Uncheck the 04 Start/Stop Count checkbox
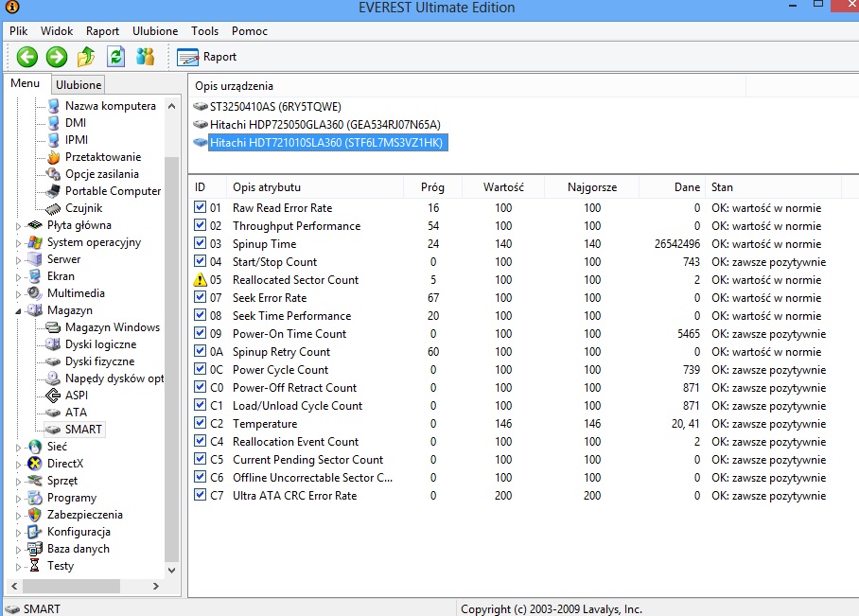The width and height of the screenshot is (859, 616). point(200,261)
